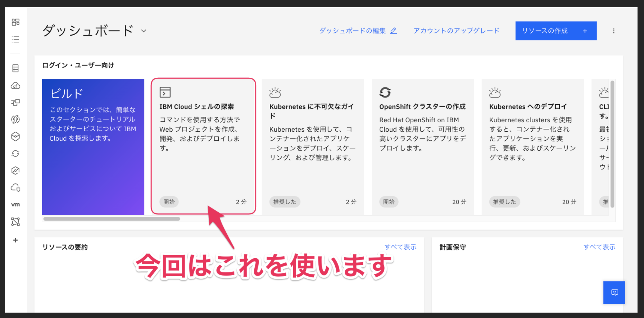Open the VMware vm sidebar icon

15,205
